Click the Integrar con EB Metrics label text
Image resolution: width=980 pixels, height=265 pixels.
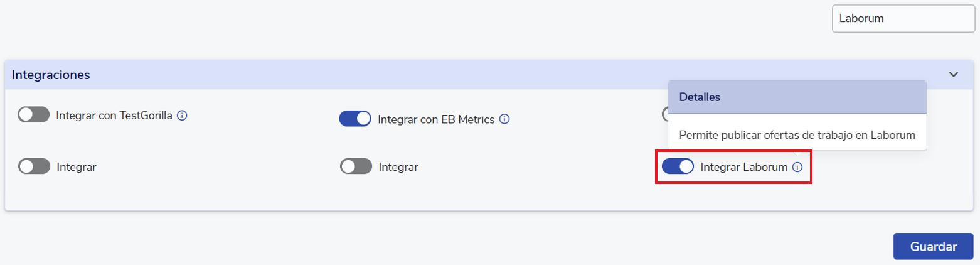[436, 119]
